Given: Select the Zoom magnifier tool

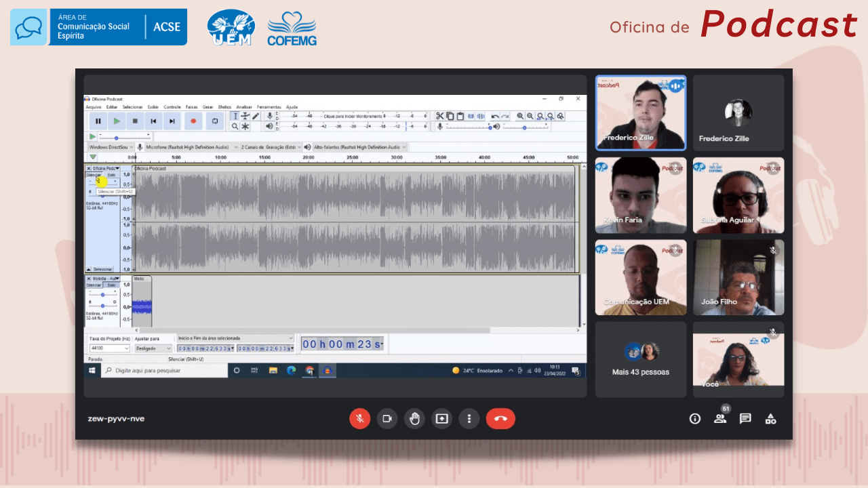Looking at the screenshot, I should pos(235,126).
